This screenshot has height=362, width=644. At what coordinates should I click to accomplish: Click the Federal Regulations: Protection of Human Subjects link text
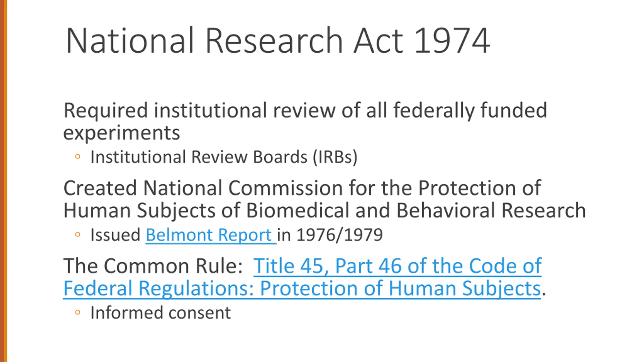point(302,288)
